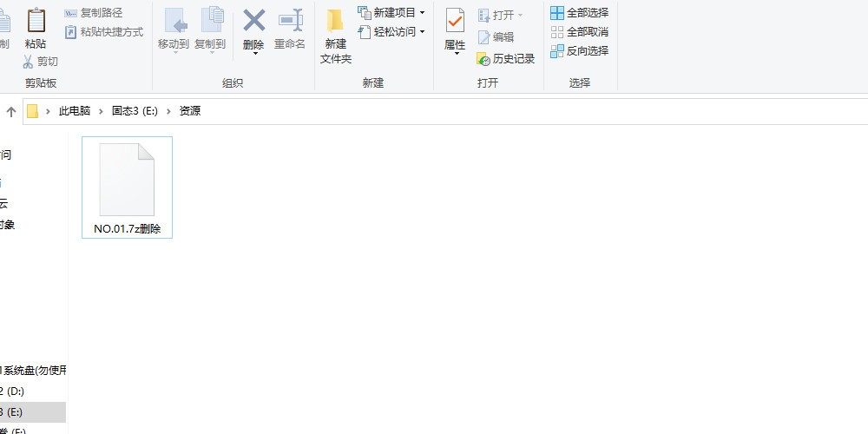Click the Up arrow navigation button
The image size is (868, 434).
(x=11, y=111)
